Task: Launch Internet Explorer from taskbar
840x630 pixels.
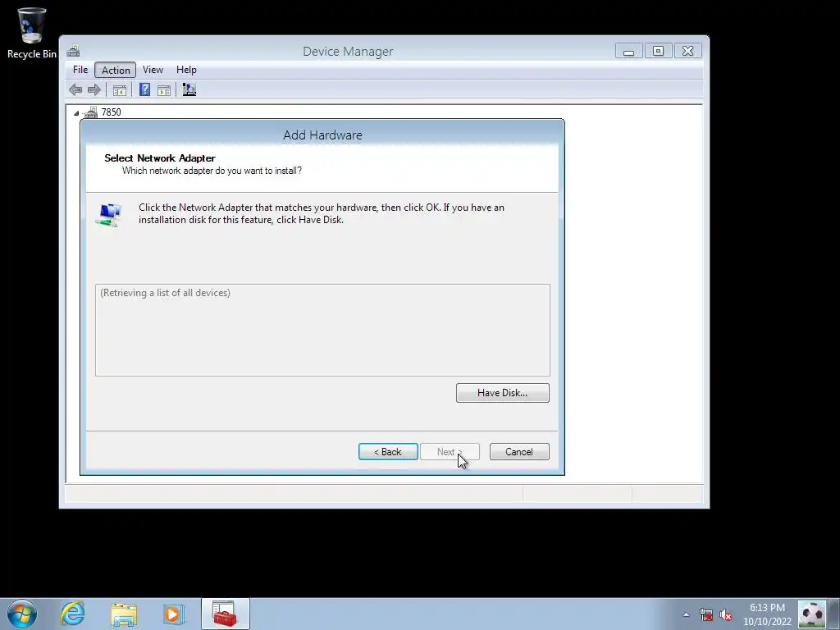Action: point(72,614)
